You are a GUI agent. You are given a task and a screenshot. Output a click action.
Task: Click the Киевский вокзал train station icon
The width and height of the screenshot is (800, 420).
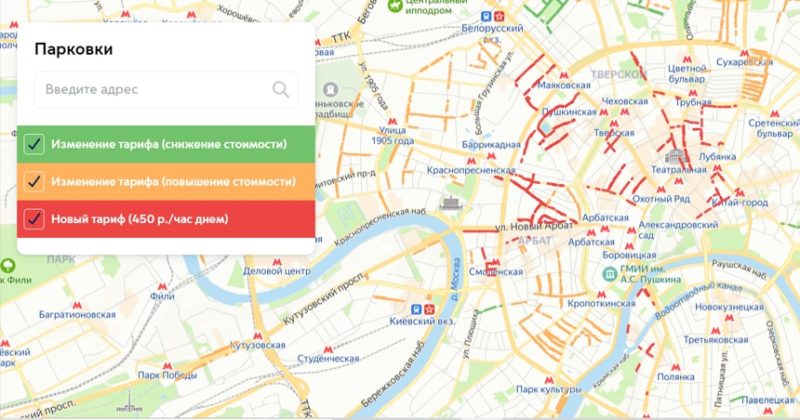pyautogui.click(x=416, y=309)
